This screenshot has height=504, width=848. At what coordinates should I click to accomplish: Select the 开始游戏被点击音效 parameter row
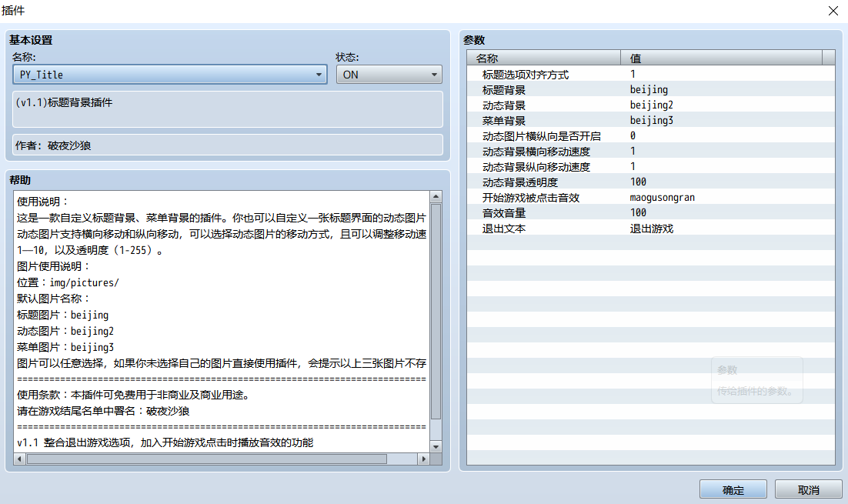(x=650, y=198)
